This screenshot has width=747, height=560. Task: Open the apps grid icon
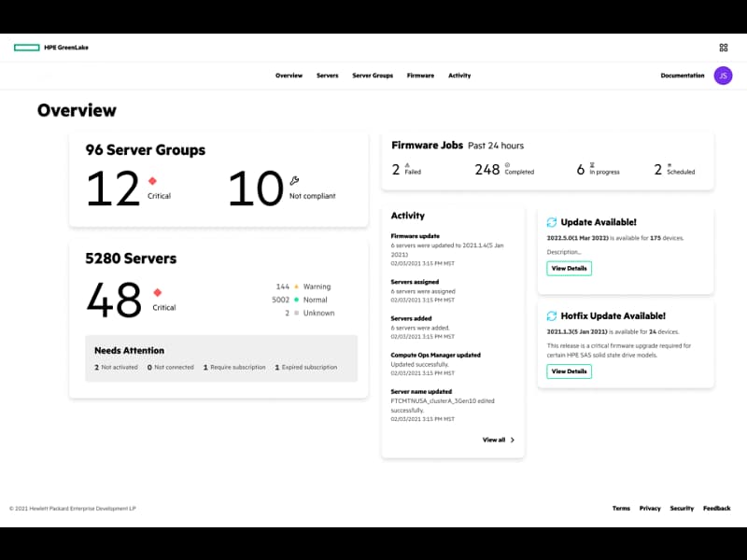[723, 48]
